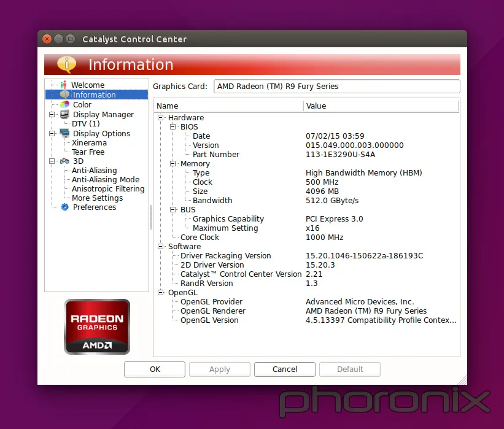Open Anisotropic Filtering settings
504x429 pixels.
click(108, 188)
